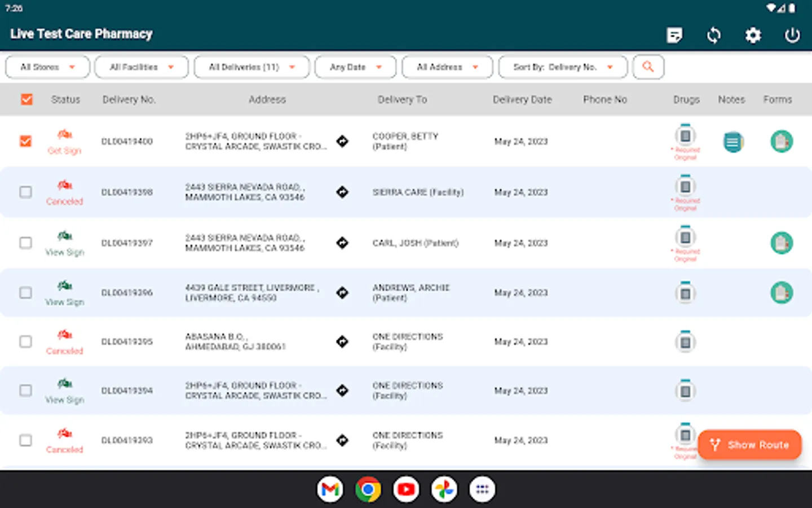812x508 pixels.
Task: Click the Delivery Date column header
Action: [522, 99]
